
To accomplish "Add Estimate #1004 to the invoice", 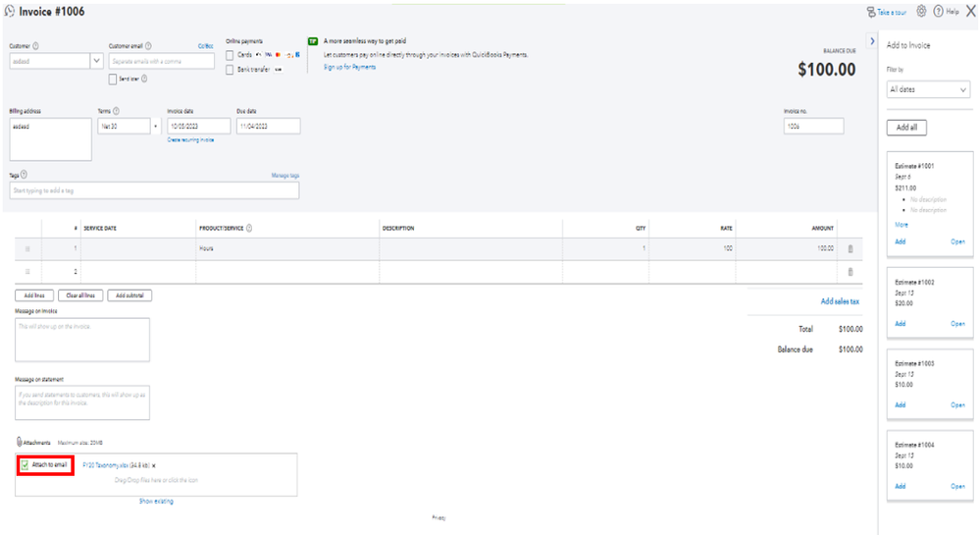I will click(900, 486).
